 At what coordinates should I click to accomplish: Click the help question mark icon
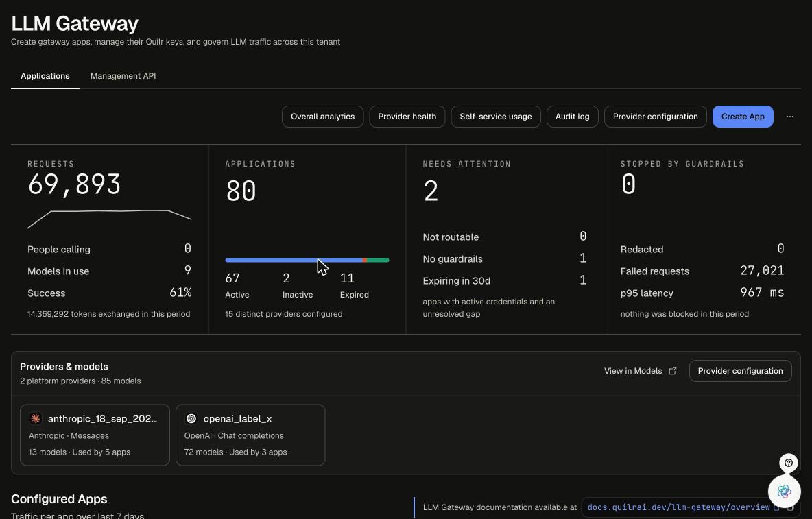[788, 463]
